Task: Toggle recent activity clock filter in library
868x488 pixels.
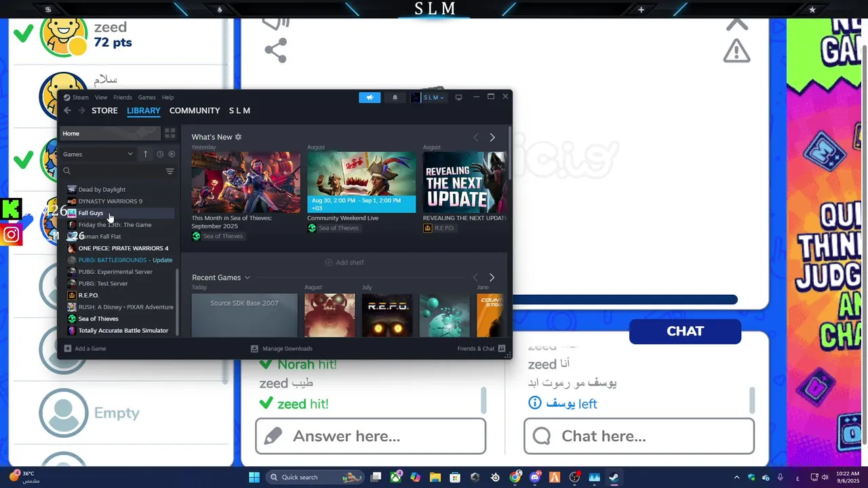Action: tap(160, 154)
